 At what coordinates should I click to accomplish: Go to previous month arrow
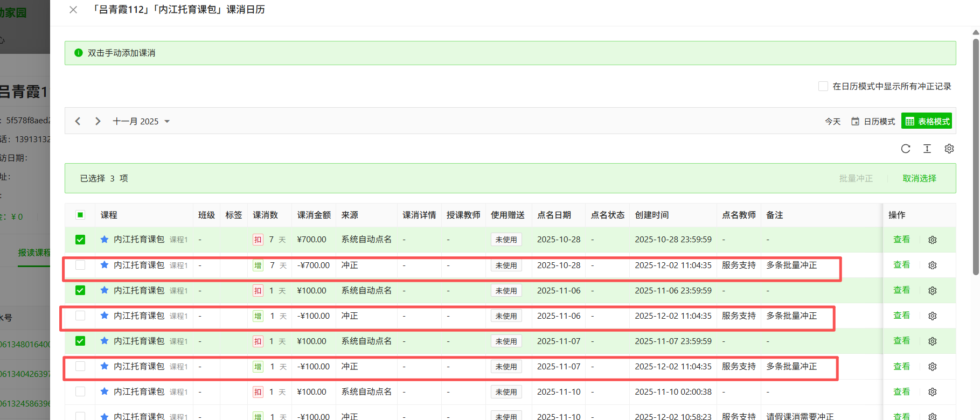[x=78, y=121]
